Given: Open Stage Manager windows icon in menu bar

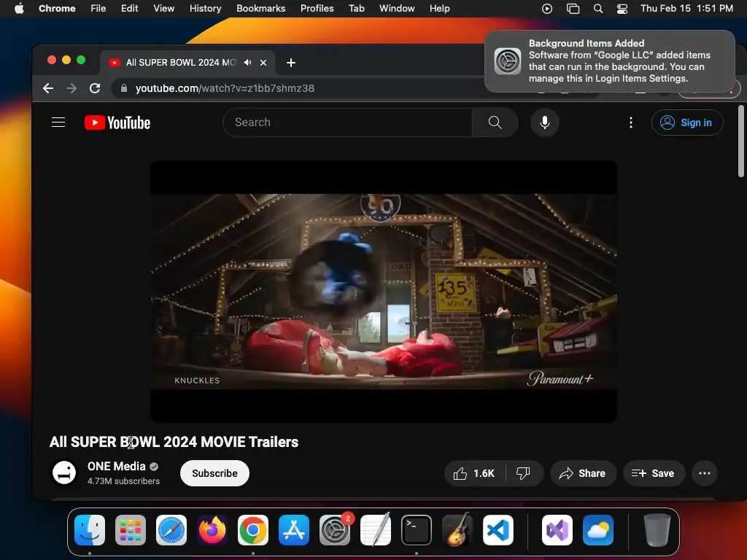Looking at the screenshot, I should 573,8.
